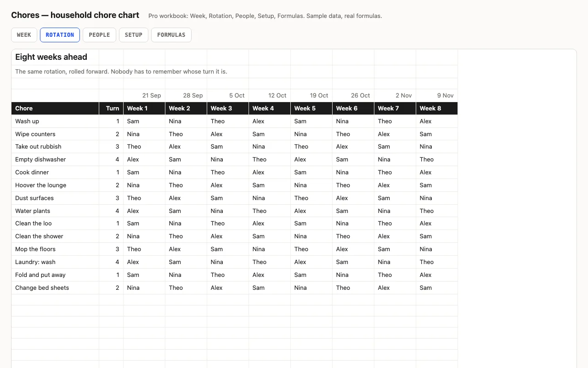588x368 pixels.
Task: Select the 'Cook dinner' chore cell
Action: [x=55, y=172]
